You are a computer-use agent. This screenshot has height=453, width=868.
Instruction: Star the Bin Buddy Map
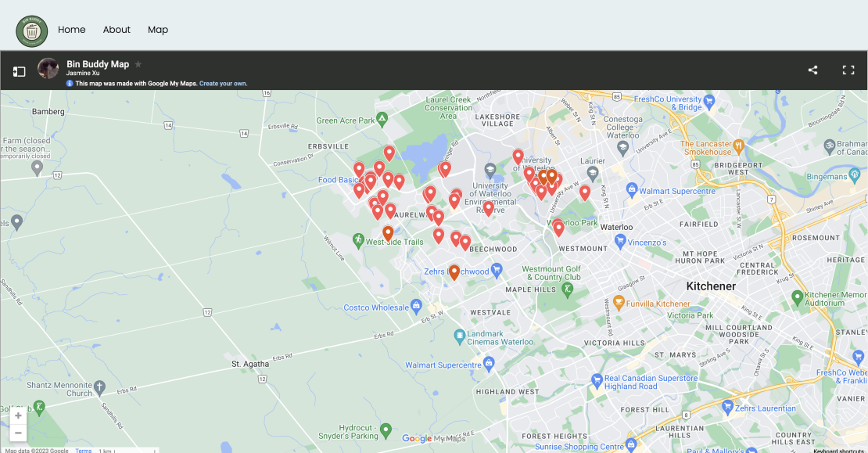(138, 64)
